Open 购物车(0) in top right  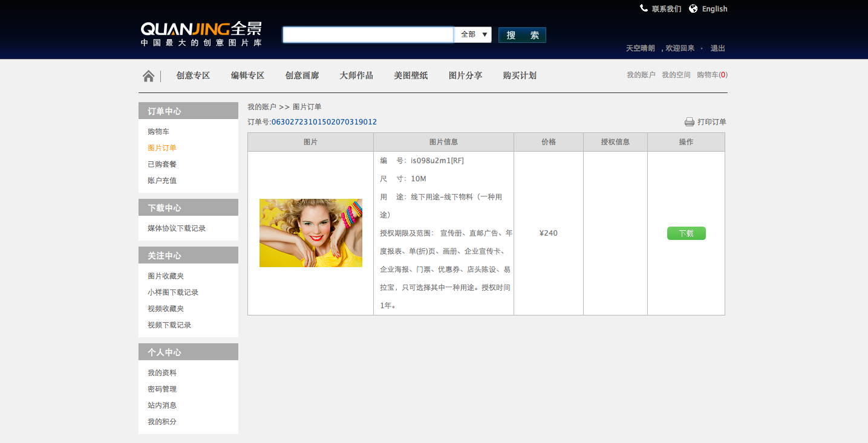click(712, 75)
